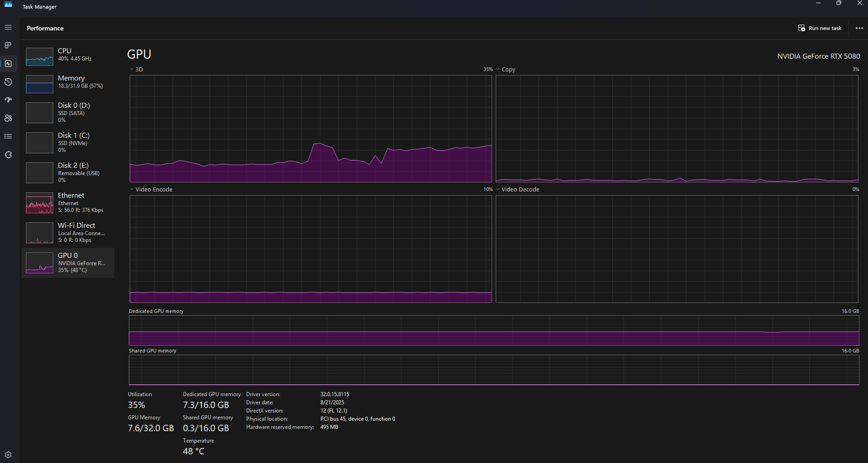Screen dimensions: 868x463
Task: Click the 48 °C temperature reading
Action: (193, 451)
